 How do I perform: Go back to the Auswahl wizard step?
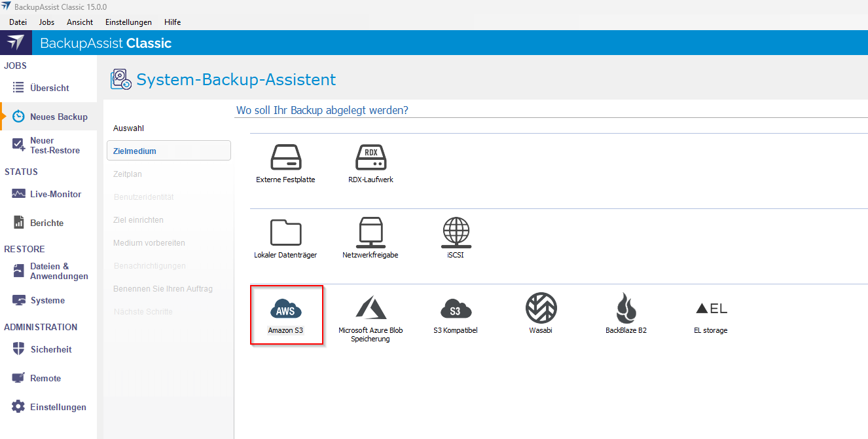128,128
